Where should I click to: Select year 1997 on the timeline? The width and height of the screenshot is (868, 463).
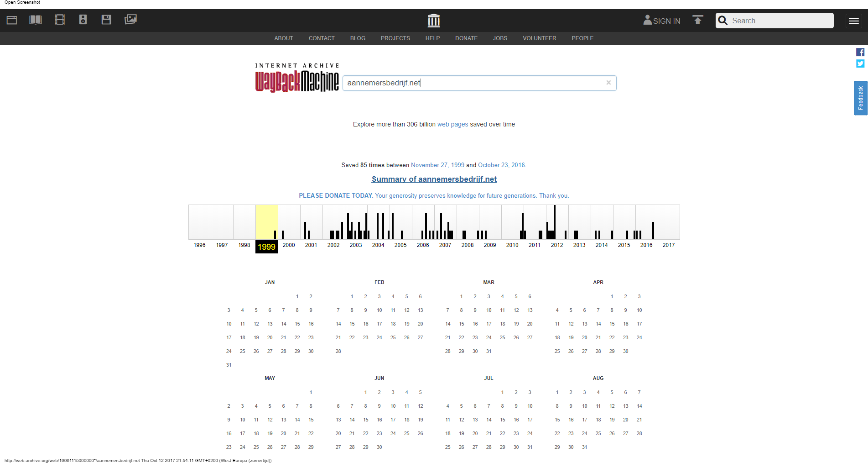(x=222, y=245)
